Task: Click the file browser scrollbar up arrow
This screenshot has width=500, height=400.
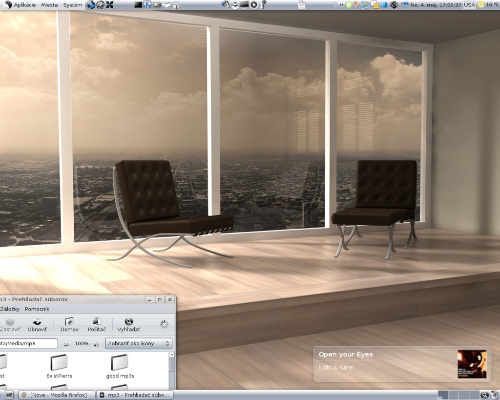Action: (x=172, y=355)
